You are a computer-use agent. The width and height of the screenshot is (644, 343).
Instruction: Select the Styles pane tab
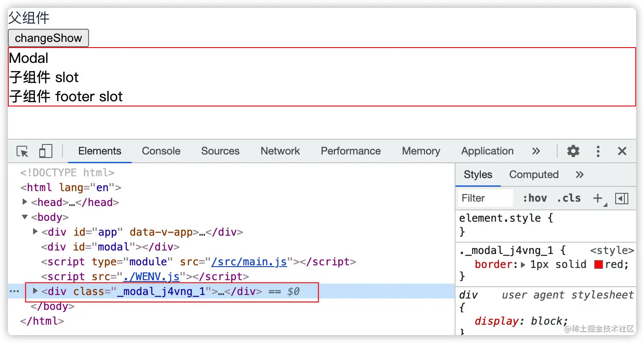click(478, 175)
